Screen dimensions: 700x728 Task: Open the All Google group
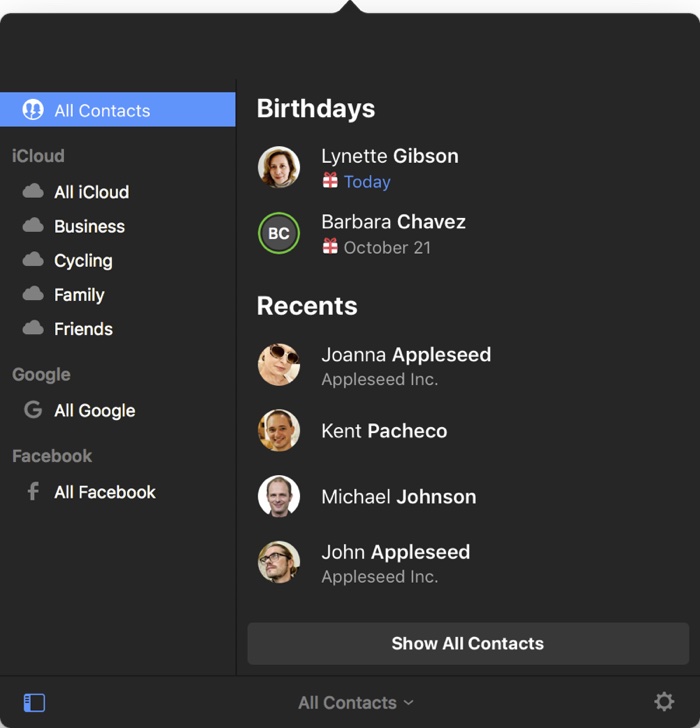94,411
